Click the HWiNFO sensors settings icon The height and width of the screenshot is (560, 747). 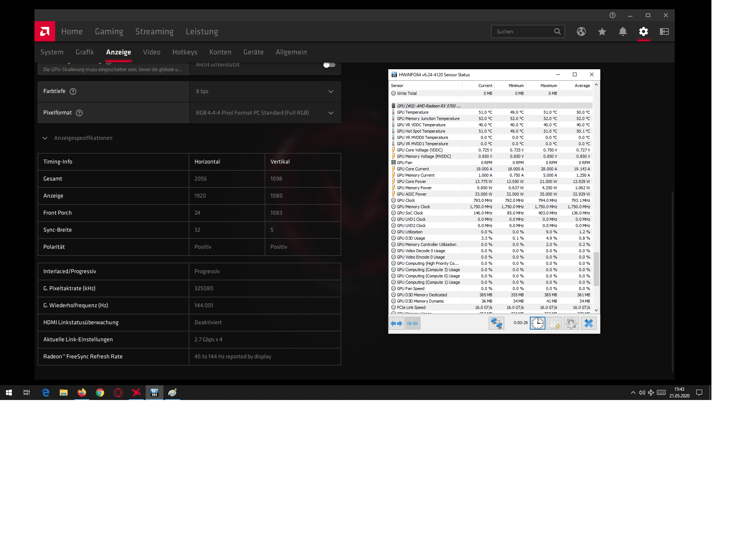click(x=571, y=322)
